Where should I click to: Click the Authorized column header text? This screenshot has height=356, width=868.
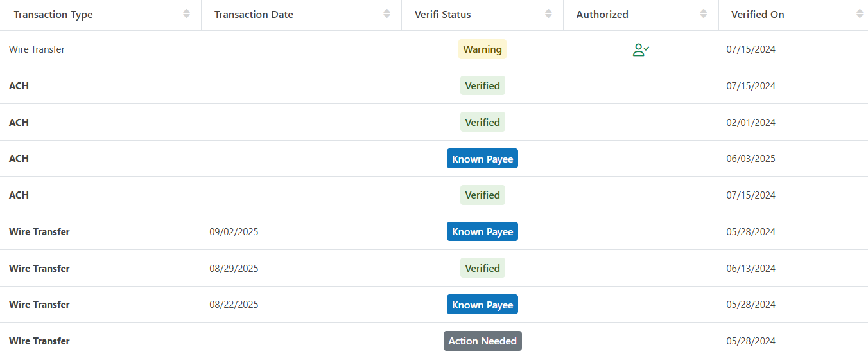pos(602,15)
